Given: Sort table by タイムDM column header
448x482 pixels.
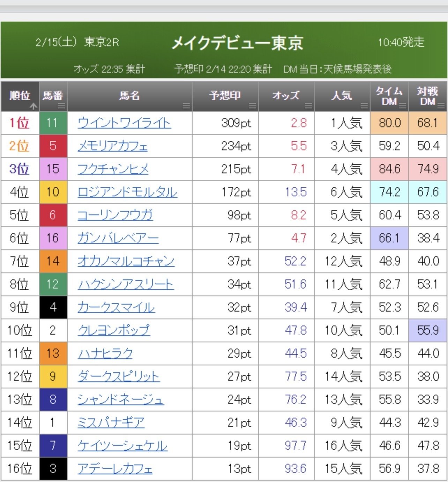Looking at the screenshot, I should pos(389,96).
